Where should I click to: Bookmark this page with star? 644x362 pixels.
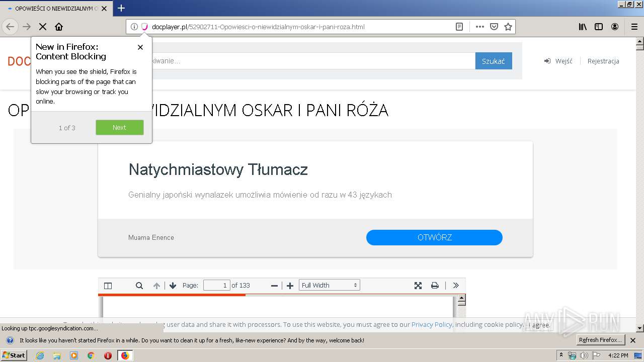click(508, 27)
